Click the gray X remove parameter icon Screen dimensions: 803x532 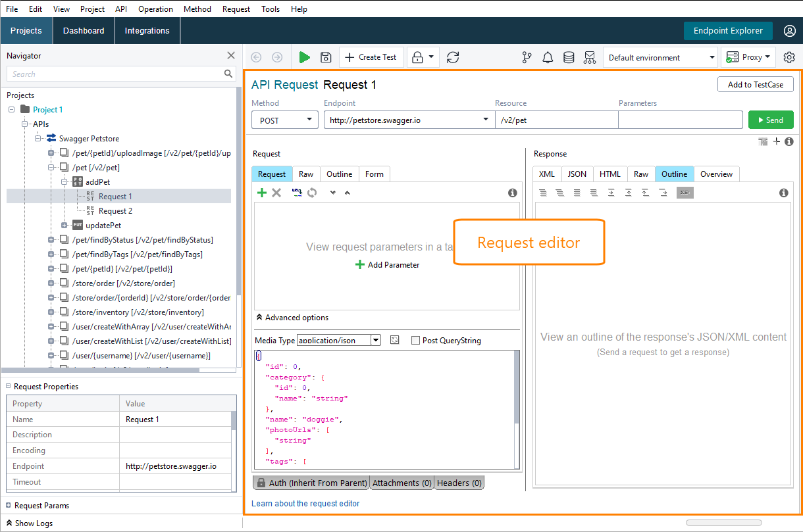tap(276, 193)
